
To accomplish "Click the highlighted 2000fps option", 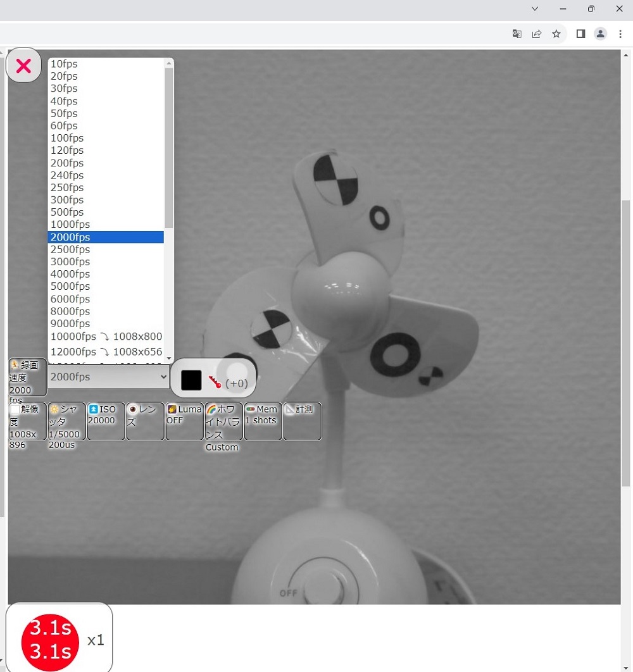I will 106,237.
